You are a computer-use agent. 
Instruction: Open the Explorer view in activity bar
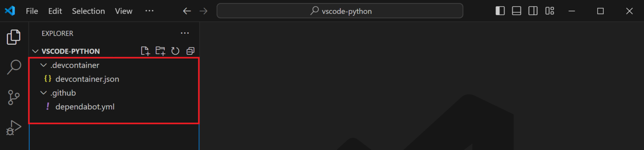click(x=14, y=37)
